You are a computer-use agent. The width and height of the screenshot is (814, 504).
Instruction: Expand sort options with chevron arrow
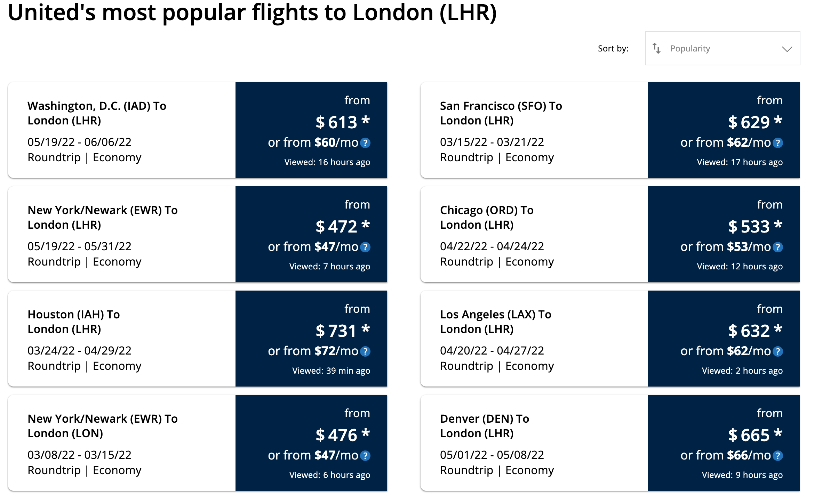tap(787, 49)
